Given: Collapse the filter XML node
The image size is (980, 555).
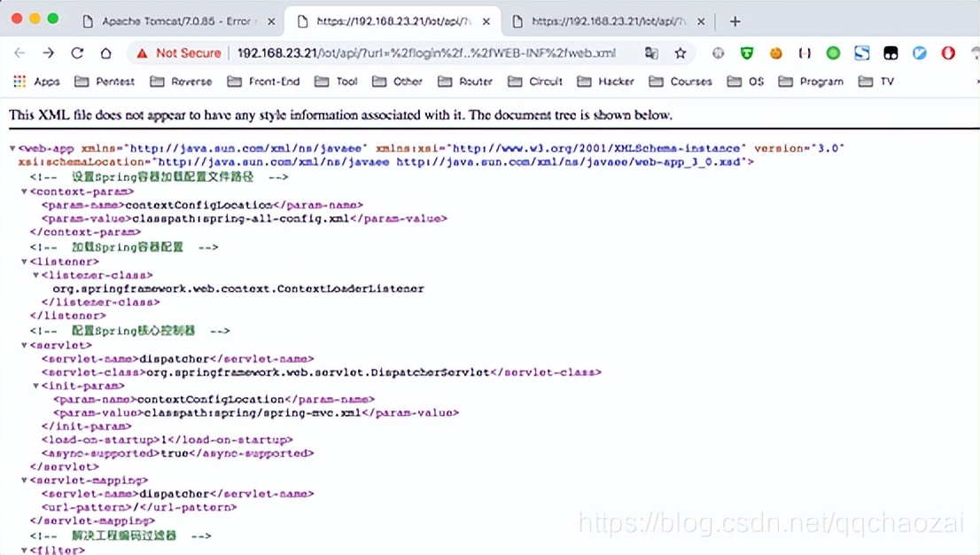Looking at the screenshot, I should [25, 551].
